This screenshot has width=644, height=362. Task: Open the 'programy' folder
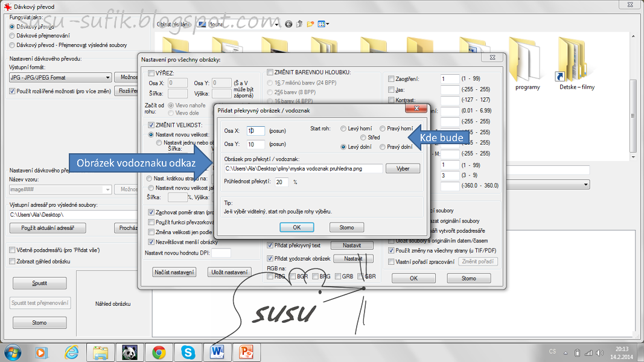528,63
